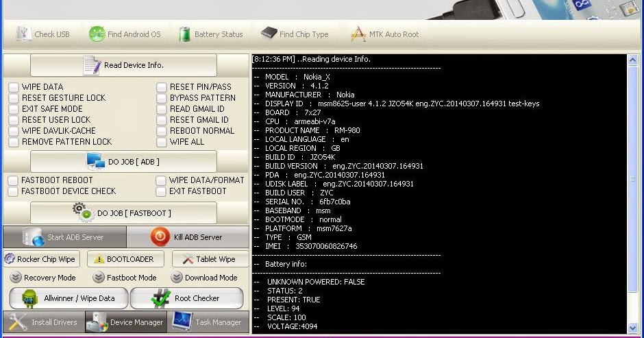The height and width of the screenshot is (338, 644).
Task: Check the EXIT SAFE MODE option
Action: coord(14,109)
